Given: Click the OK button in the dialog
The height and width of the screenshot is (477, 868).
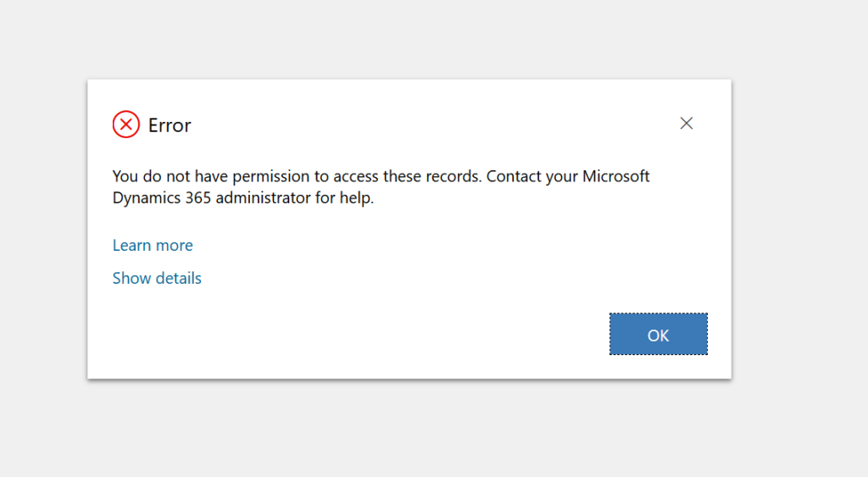Looking at the screenshot, I should pyautogui.click(x=658, y=334).
